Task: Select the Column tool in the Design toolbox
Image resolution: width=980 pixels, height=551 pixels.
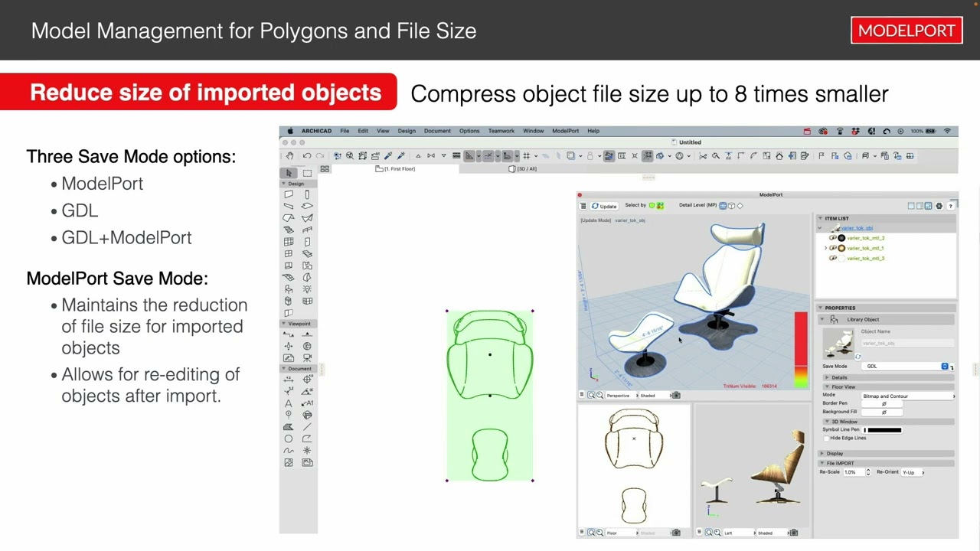Action: (x=307, y=194)
